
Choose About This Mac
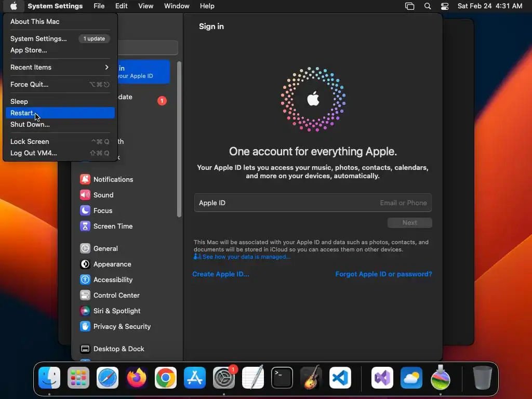point(60,21)
